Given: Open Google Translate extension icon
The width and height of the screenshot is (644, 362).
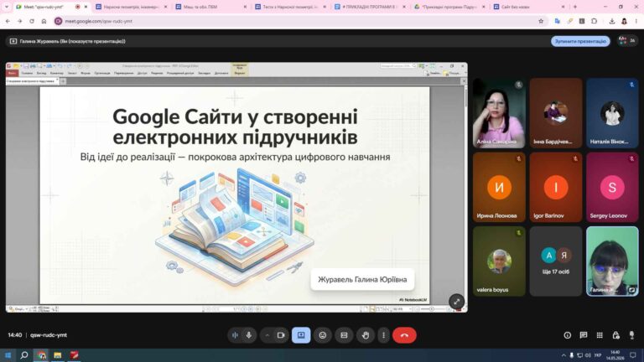Looking at the screenshot, I should (558, 21).
